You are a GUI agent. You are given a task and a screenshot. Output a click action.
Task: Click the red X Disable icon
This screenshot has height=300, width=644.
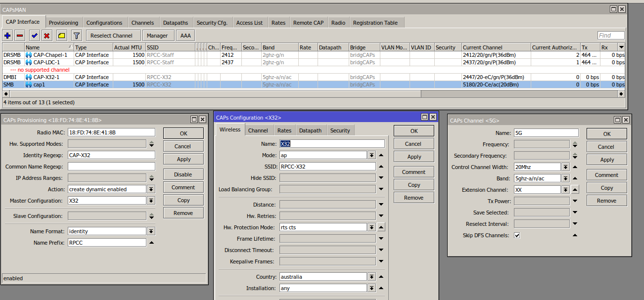click(x=47, y=36)
